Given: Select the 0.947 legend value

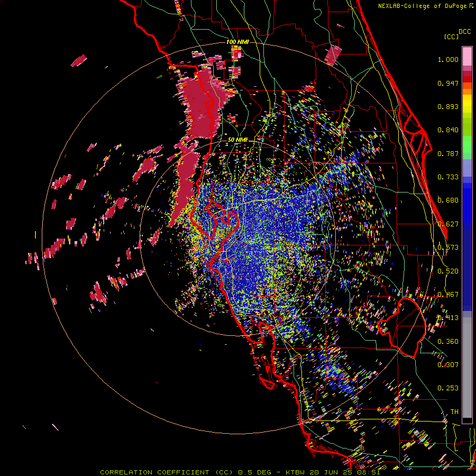Looking at the screenshot, I should (x=448, y=83).
